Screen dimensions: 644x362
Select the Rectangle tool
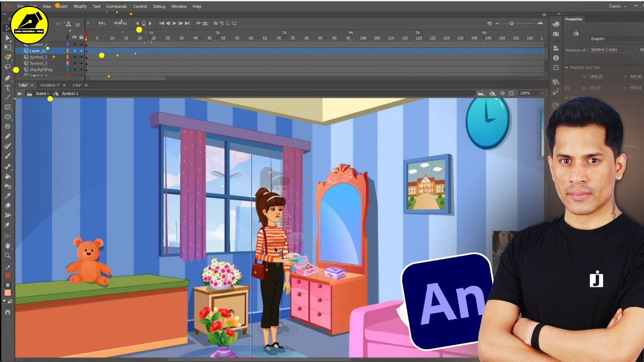click(x=8, y=107)
